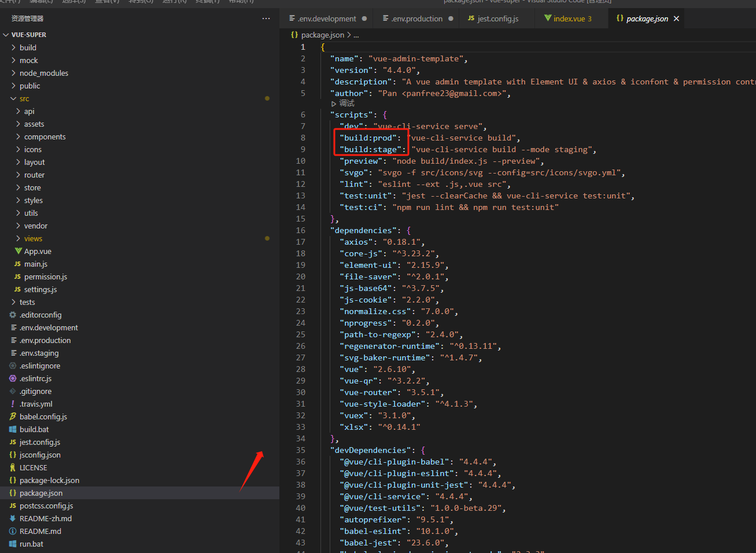Click the certificate icon beside LICENSE
The height and width of the screenshot is (553, 756).
13,467
